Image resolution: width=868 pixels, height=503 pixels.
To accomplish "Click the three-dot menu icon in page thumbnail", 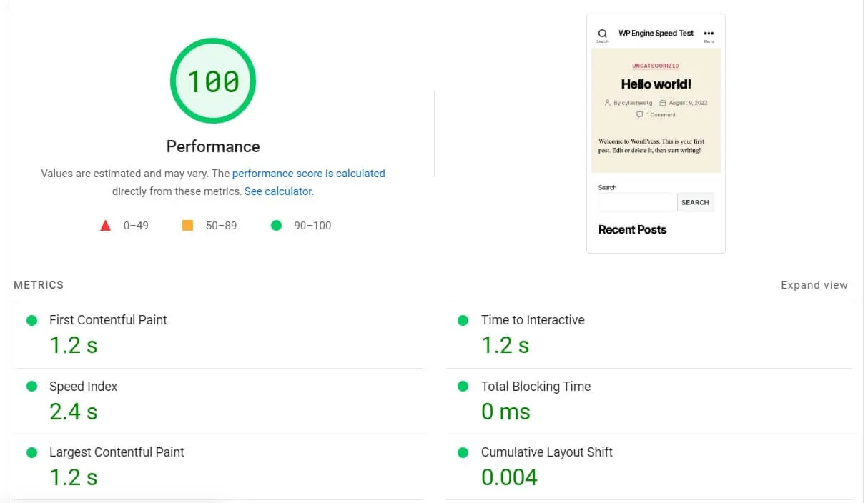I will click(709, 33).
